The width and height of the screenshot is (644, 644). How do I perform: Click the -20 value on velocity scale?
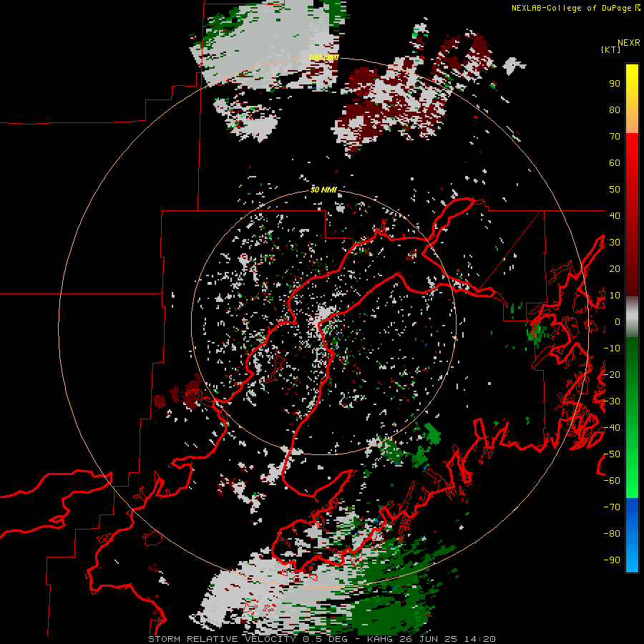612,374
